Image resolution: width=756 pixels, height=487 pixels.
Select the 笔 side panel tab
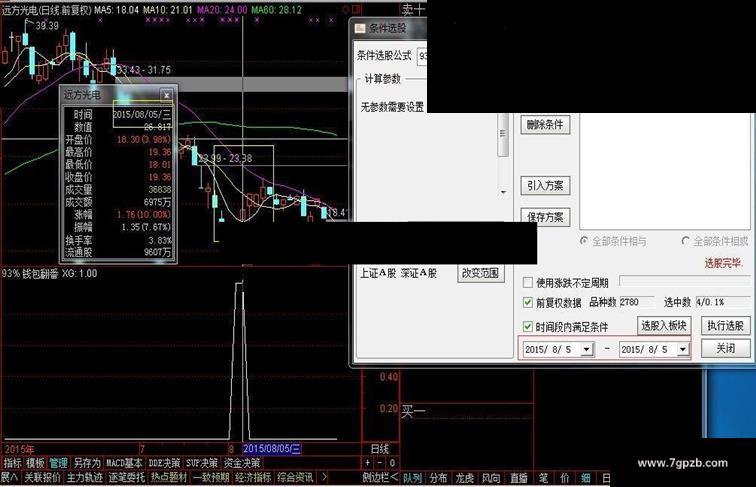[543, 478]
